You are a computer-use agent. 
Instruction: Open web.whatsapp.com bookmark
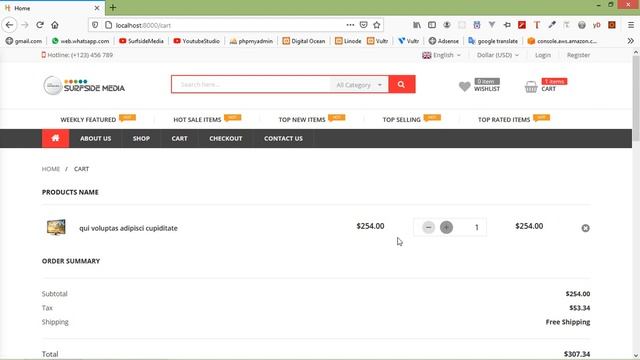coord(80,41)
